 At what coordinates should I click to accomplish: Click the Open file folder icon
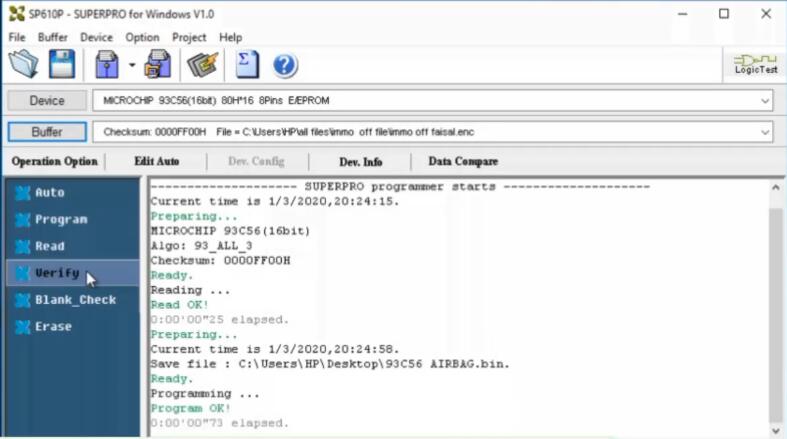tap(24, 64)
